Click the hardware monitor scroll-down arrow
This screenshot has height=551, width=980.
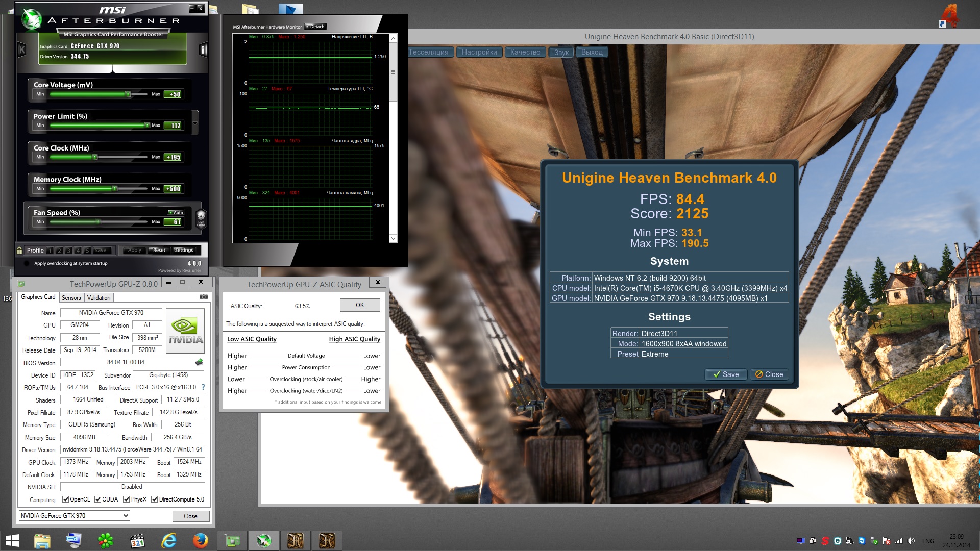coord(393,238)
